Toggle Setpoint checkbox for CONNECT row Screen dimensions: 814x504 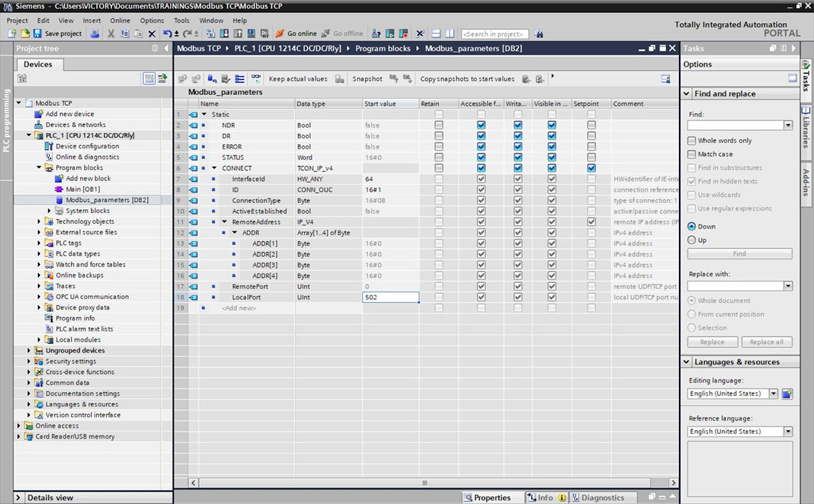(x=592, y=168)
